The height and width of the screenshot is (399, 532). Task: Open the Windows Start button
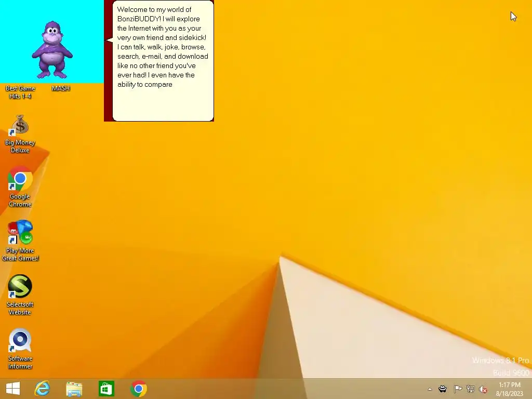pos(13,389)
